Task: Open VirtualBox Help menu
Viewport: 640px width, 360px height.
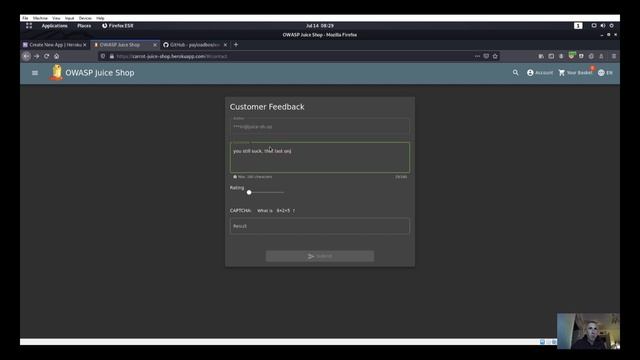Action: 100,18
